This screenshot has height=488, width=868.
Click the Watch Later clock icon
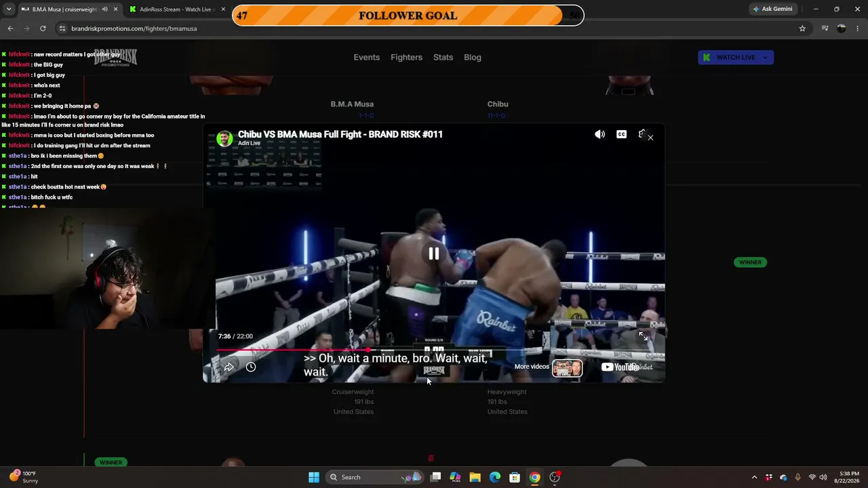(x=251, y=367)
